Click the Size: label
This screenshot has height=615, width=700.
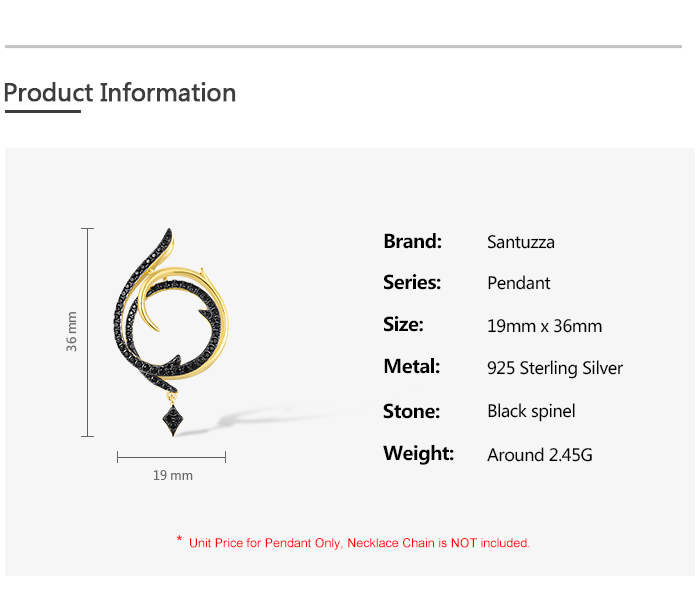(403, 325)
